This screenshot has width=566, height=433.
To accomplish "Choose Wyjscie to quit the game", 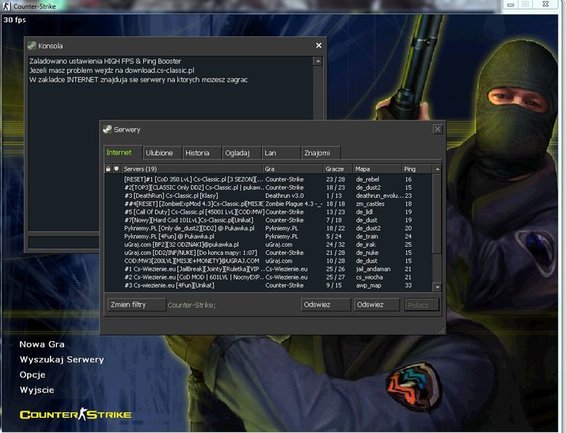I will tap(37, 390).
